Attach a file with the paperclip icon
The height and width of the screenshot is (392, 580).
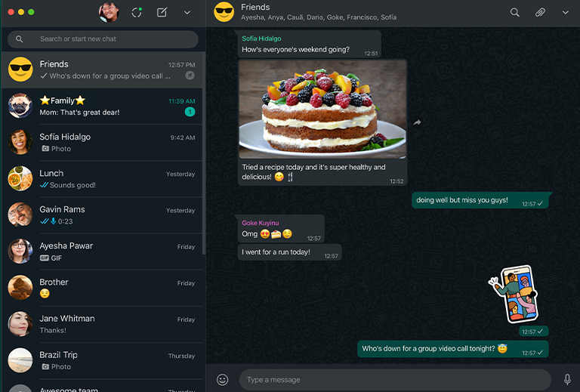(540, 13)
